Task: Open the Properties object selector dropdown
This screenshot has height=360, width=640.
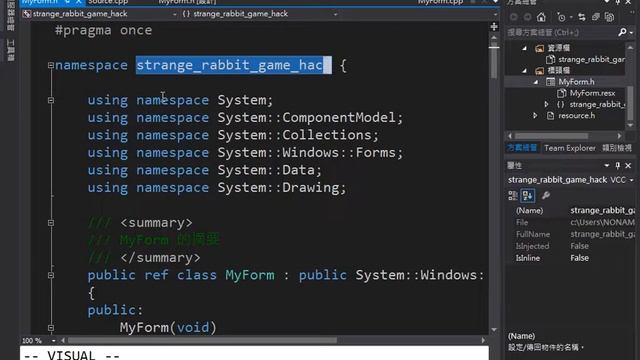Action: coord(631,180)
